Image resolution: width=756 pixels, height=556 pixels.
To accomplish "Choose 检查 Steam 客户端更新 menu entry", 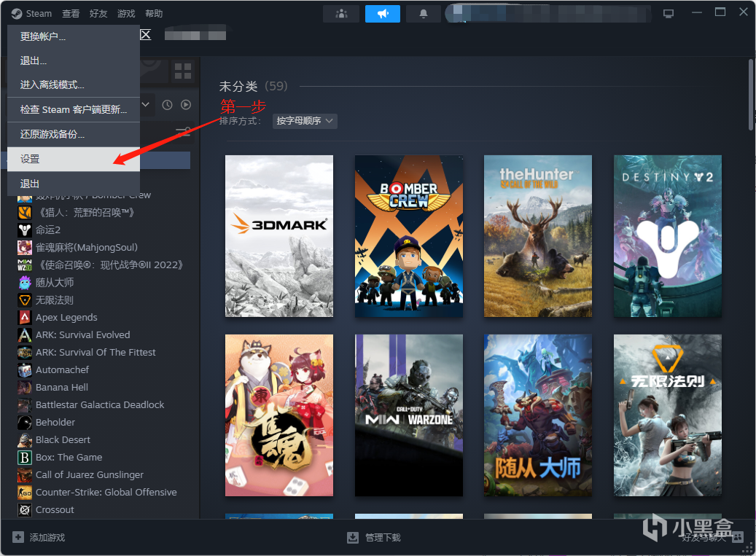I will [74, 109].
